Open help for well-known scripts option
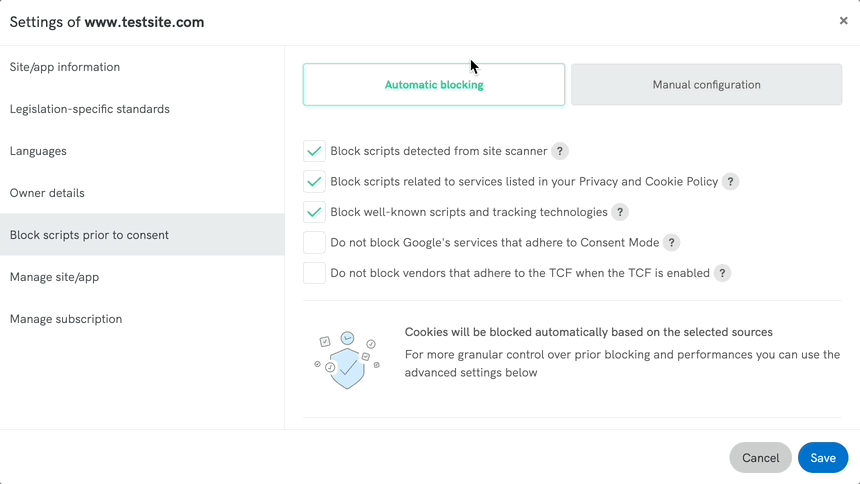860x484 pixels. 620,212
